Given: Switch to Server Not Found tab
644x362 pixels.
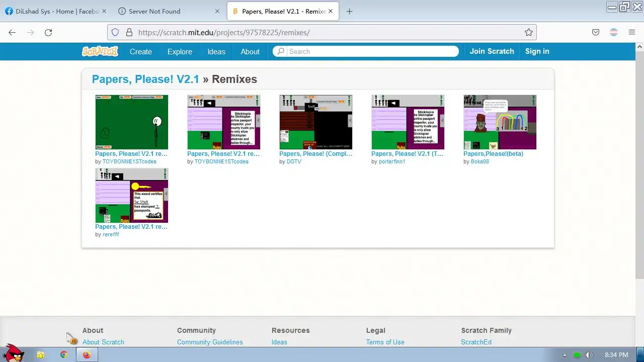Looking at the screenshot, I should (169, 11).
